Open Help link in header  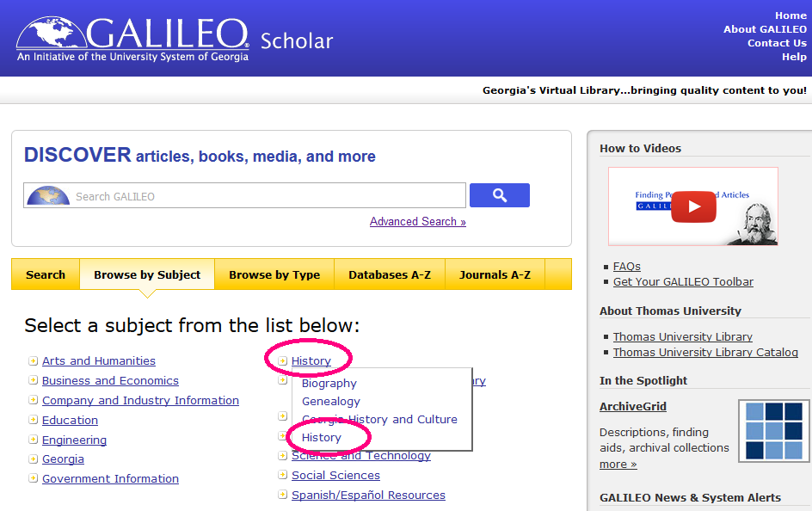pos(795,57)
